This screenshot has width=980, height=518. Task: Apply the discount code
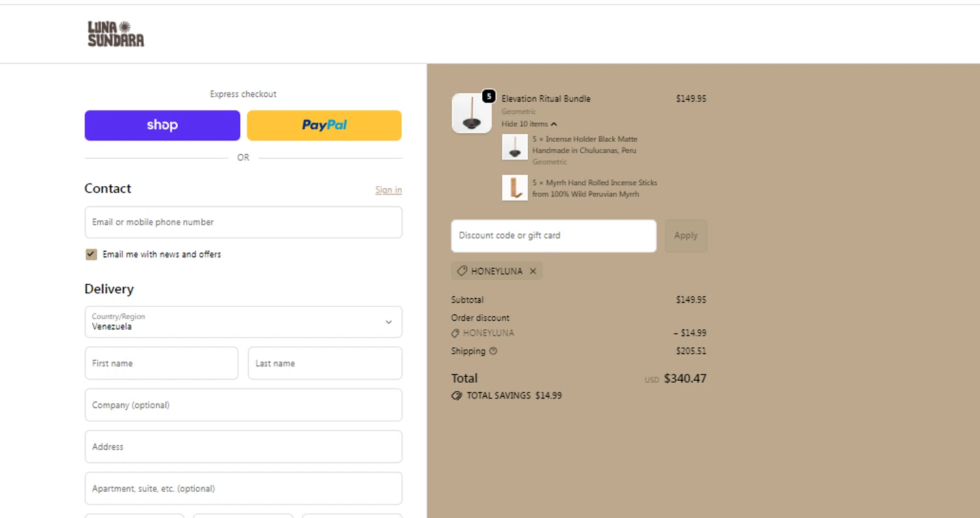[686, 236]
